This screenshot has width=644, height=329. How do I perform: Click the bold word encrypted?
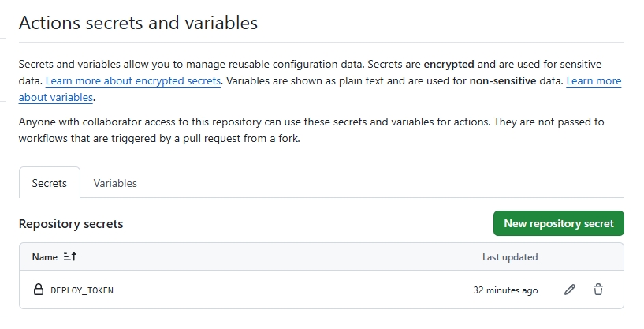point(449,65)
